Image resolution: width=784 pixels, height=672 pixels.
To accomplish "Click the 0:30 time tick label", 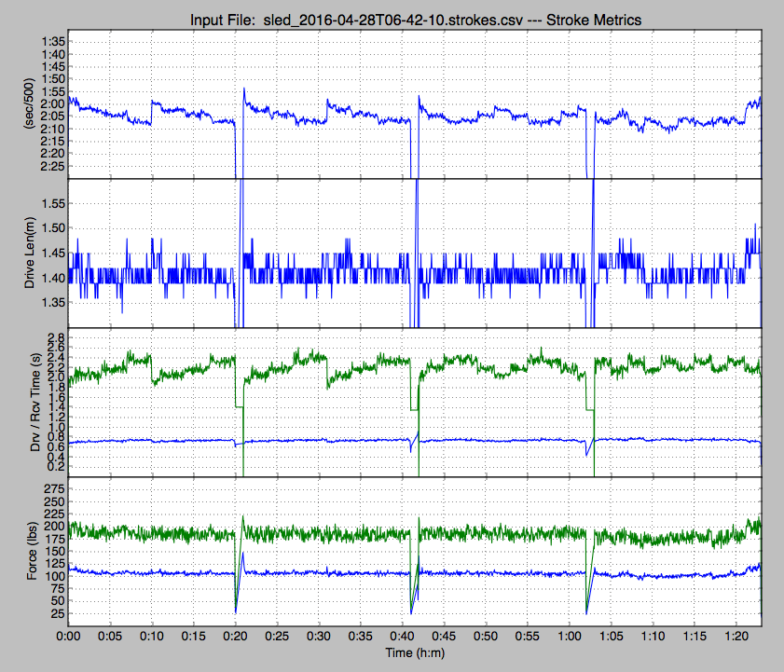I will click(319, 637).
